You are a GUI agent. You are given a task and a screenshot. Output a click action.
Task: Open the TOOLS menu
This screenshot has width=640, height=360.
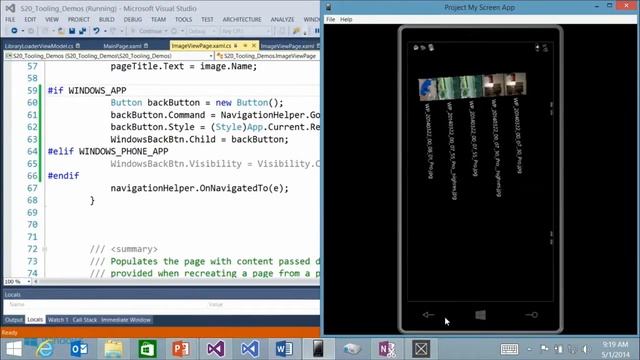tap(183, 19)
